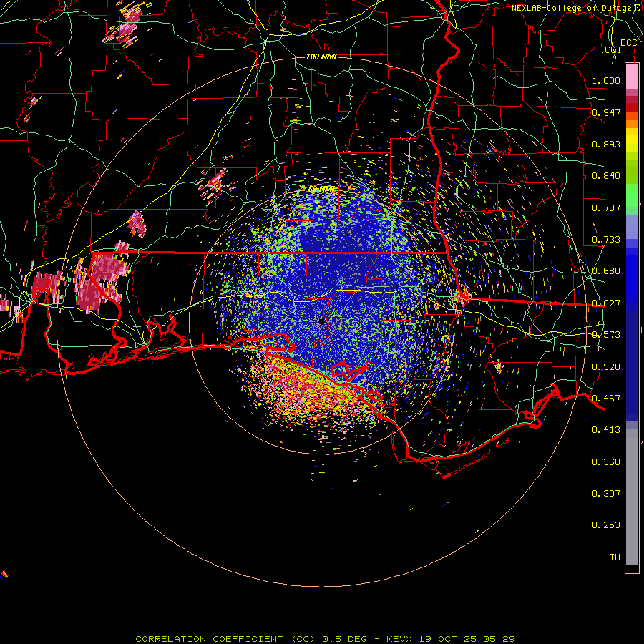
Task: Select the 0.307 scale value
Action: click(x=606, y=494)
